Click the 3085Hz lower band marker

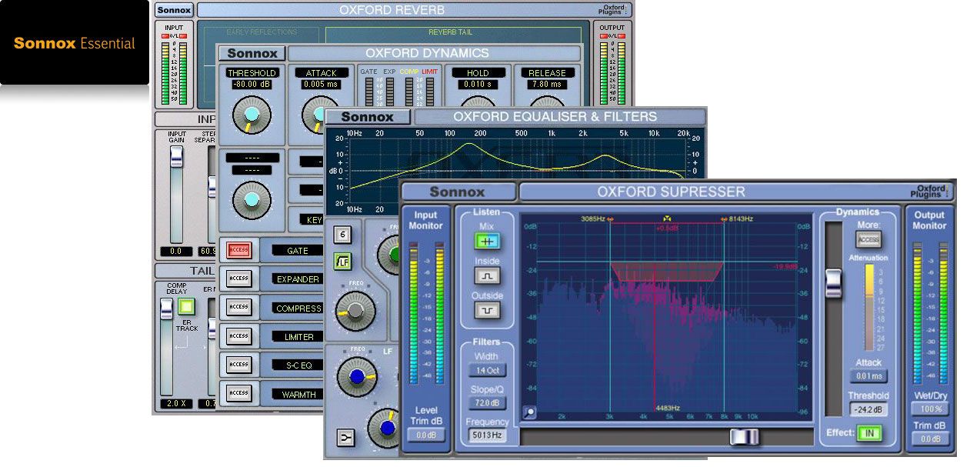coord(595,218)
